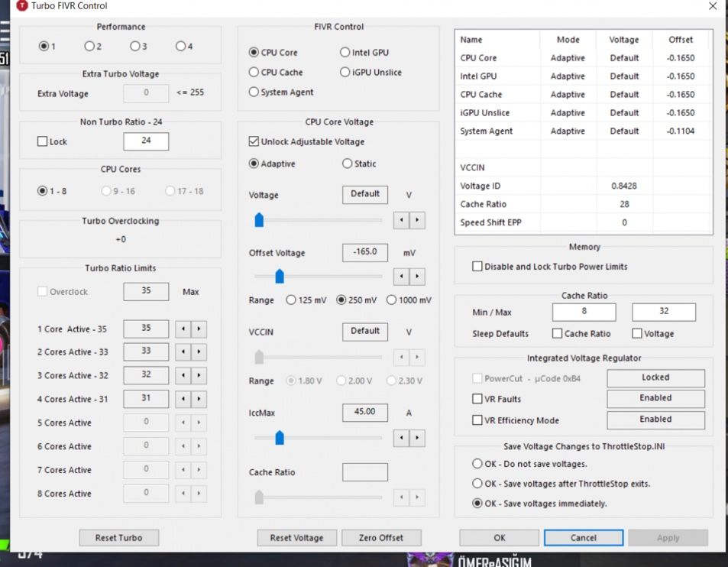Viewport: 728px width, 567px height.
Task: Click Enabled button next to VR Efficiency Mode
Action: tap(655, 420)
